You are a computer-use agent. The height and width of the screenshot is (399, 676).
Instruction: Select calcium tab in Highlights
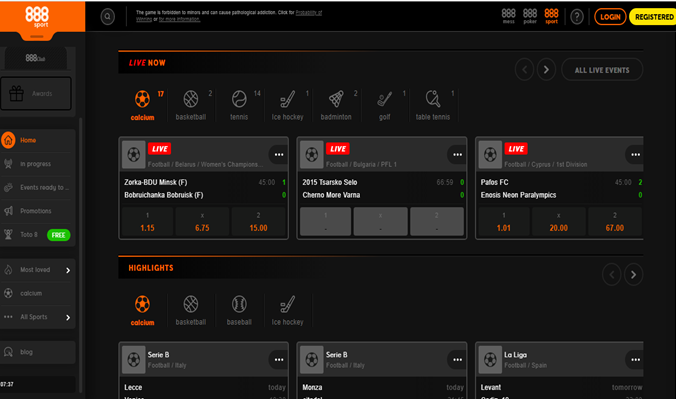pyautogui.click(x=143, y=311)
